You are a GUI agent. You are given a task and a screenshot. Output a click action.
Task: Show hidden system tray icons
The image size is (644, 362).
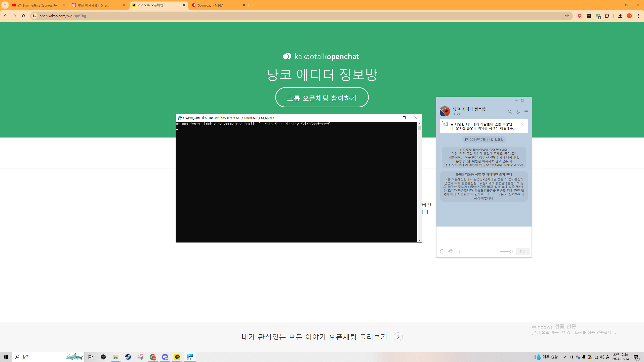tap(566, 357)
